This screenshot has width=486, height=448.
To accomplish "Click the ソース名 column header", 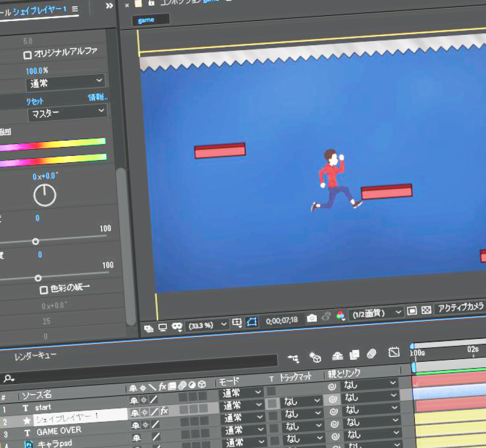I will [36, 395].
